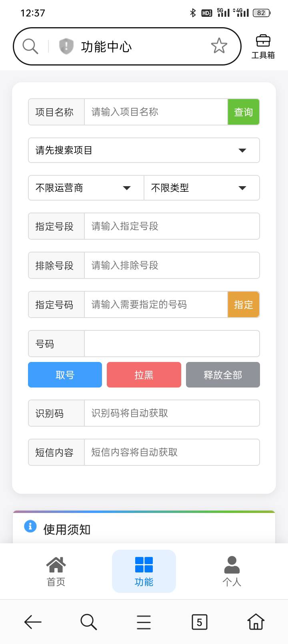Focus the 指定号段 input field
This screenshot has height=644, width=288.
coord(171,226)
